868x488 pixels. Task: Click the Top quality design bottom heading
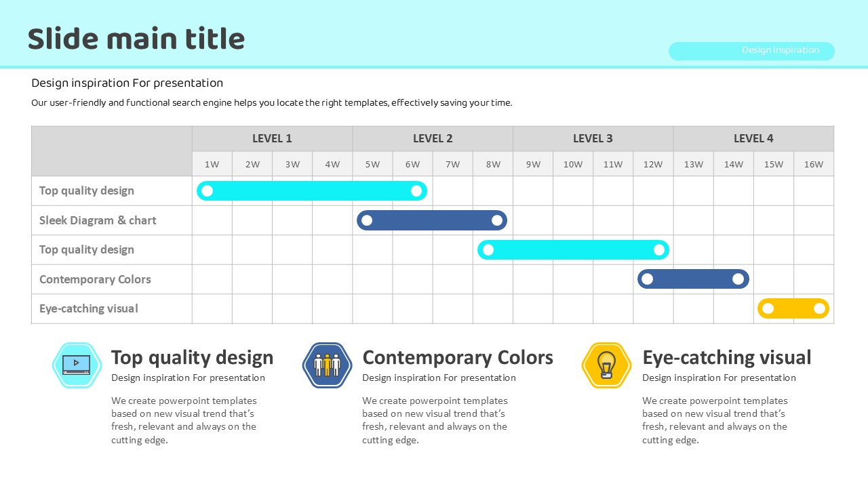point(193,357)
